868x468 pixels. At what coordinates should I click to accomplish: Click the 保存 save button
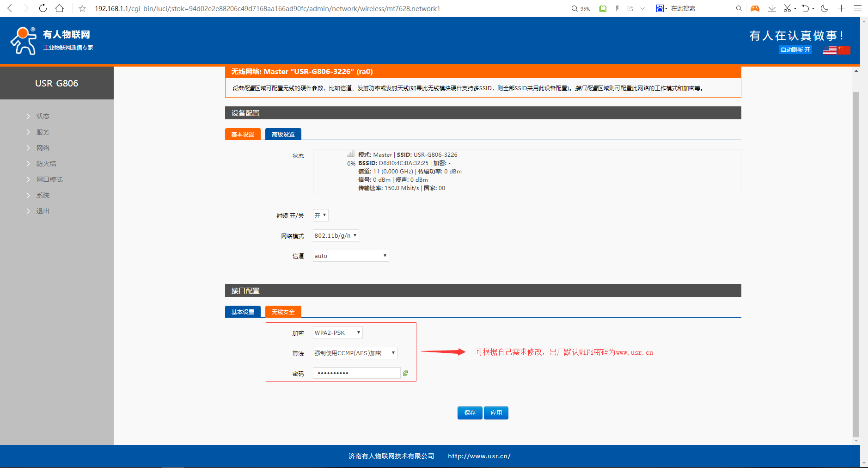tap(470, 413)
